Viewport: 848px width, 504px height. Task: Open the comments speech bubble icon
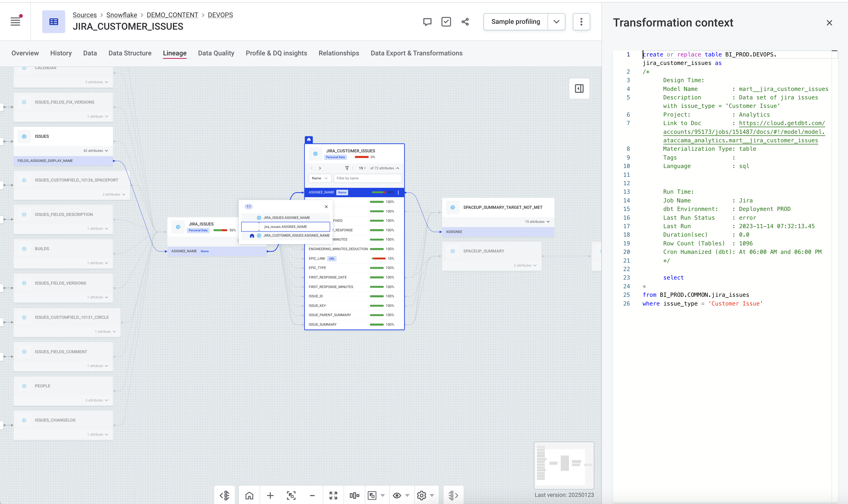pyautogui.click(x=427, y=22)
